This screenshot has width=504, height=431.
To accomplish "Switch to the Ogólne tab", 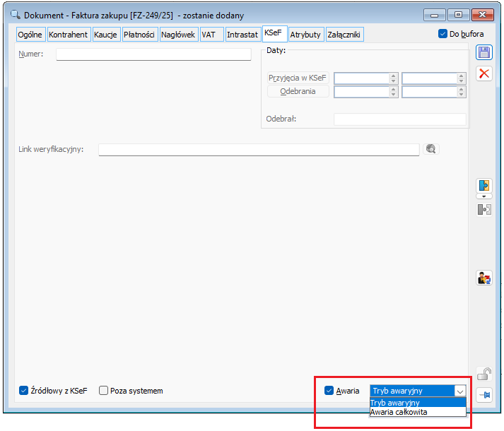I will tap(30, 35).
